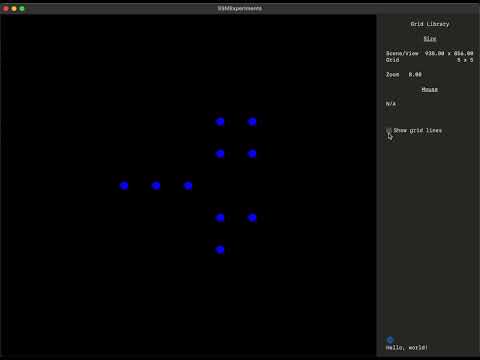
Task: Maximize the window with the green button
Action: (22, 8)
